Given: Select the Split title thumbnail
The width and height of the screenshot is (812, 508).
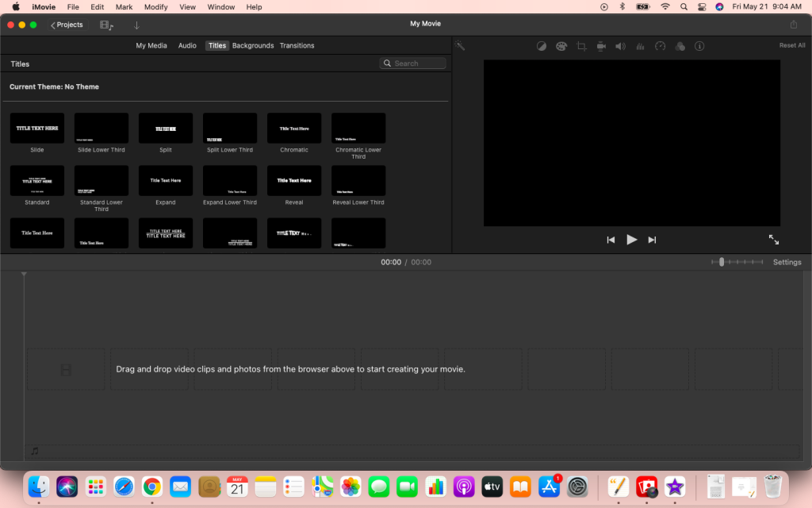Looking at the screenshot, I should pyautogui.click(x=166, y=128).
